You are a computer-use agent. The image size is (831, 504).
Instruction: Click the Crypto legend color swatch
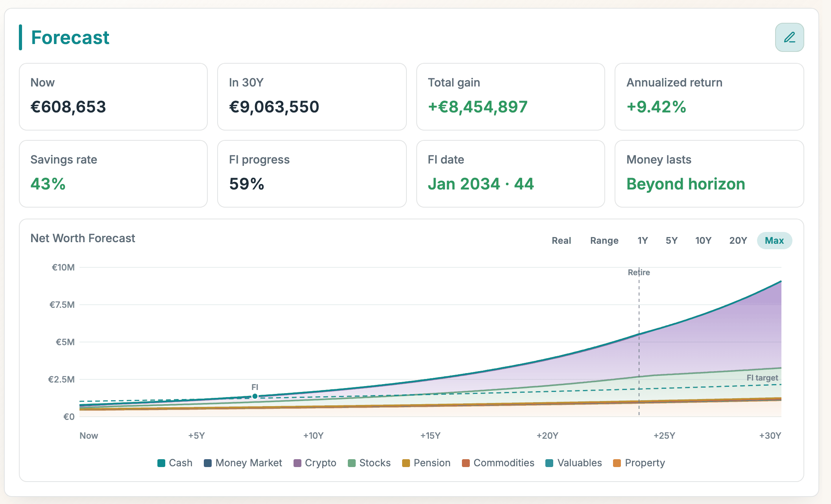(x=297, y=463)
